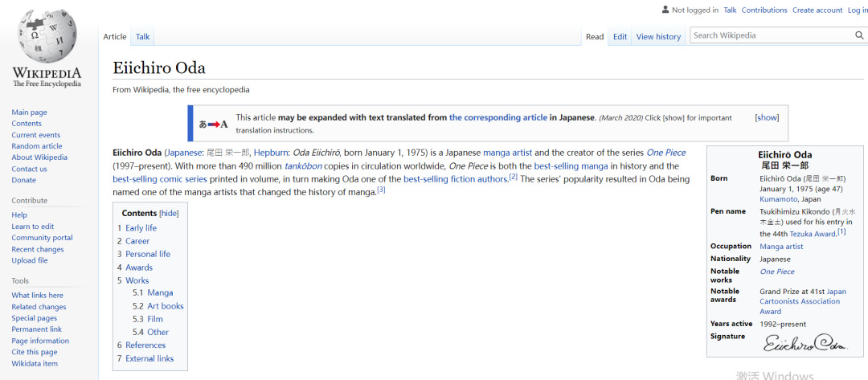Follow the tankōbon link
The image size is (868, 380).
coord(303,166)
